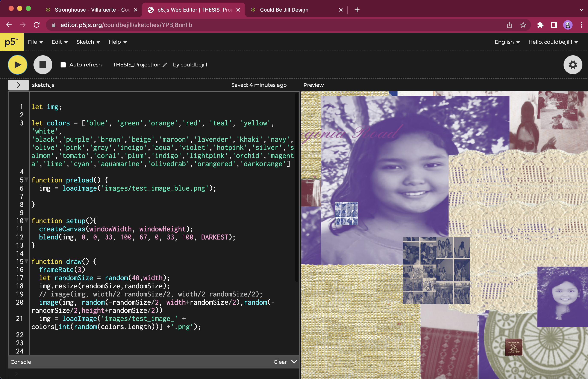Toggle browser side panel icon
This screenshot has width=588, height=379.
tap(554, 25)
